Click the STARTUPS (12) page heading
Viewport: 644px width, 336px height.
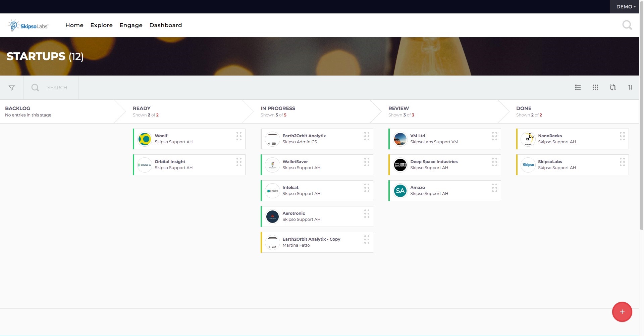point(45,56)
